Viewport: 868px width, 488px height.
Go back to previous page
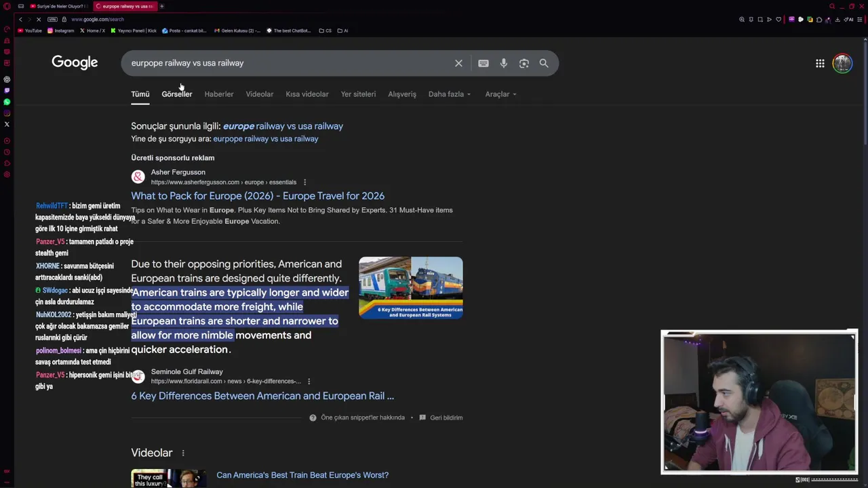point(20,19)
